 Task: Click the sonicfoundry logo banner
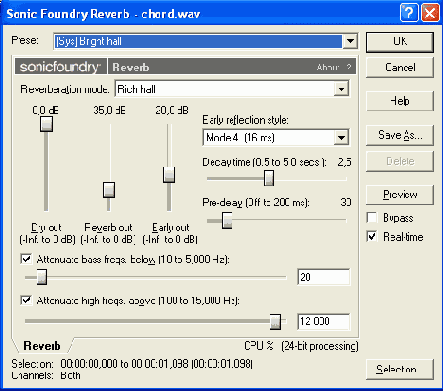pyautogui.click(x=60, y=67)
